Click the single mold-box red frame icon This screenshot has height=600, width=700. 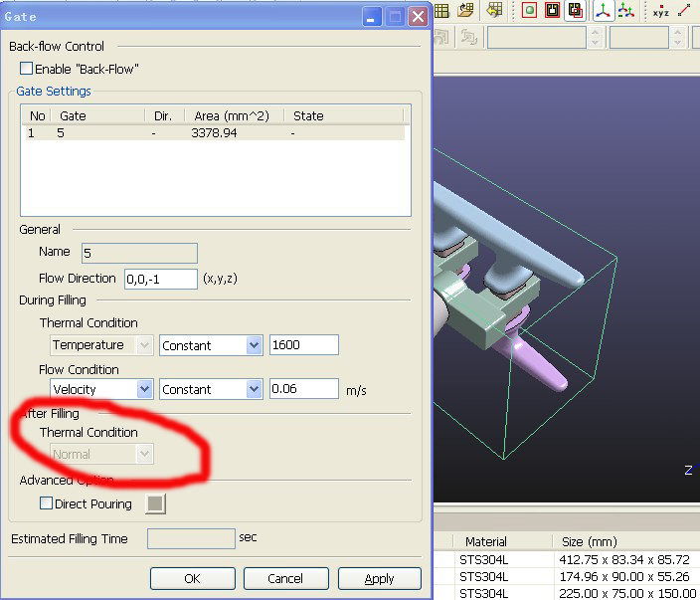coord(552,10)
